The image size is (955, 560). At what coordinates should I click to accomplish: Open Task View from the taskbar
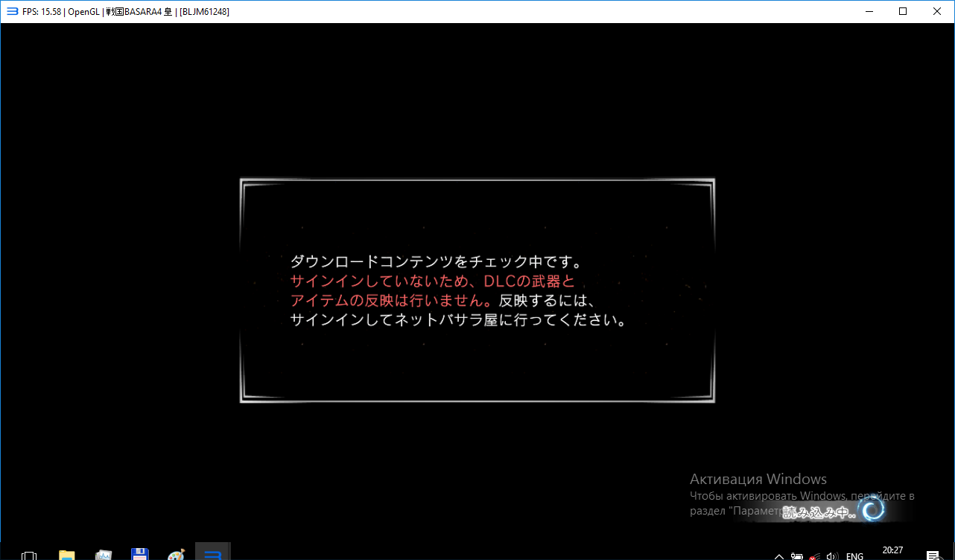tap(29, 555)
